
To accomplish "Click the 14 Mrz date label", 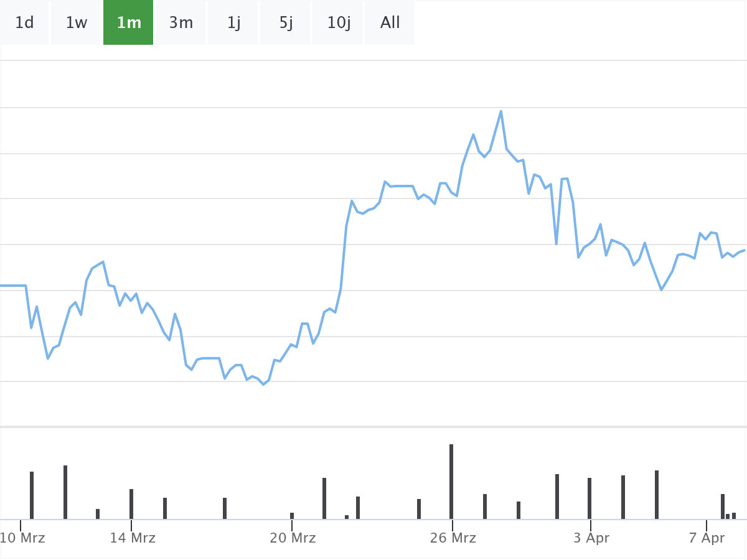I will coord(133,538).
